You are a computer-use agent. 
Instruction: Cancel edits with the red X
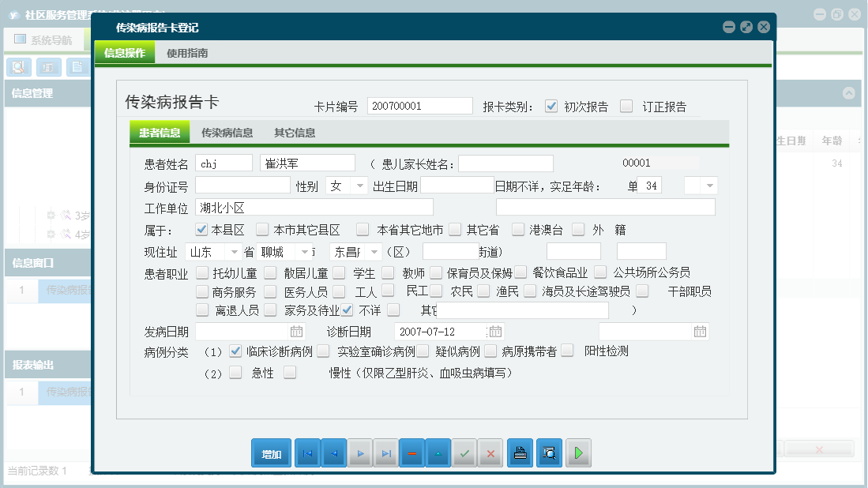tap(490, 452)
